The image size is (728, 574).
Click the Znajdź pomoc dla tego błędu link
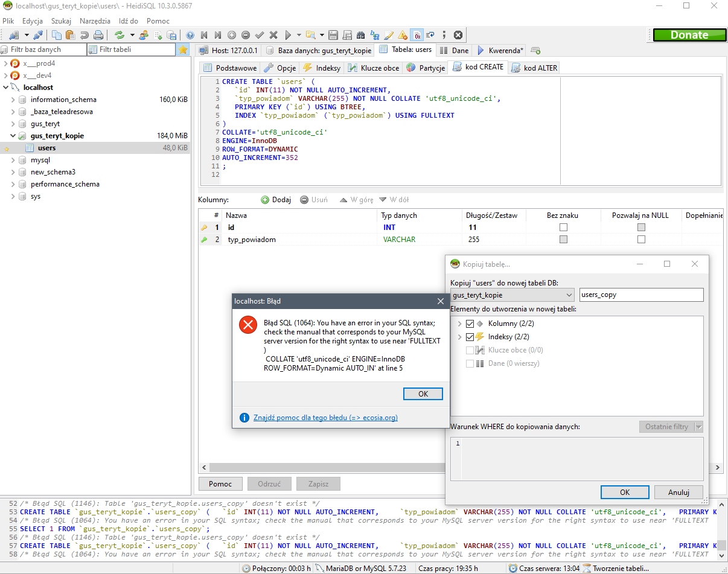coord(325,417)
